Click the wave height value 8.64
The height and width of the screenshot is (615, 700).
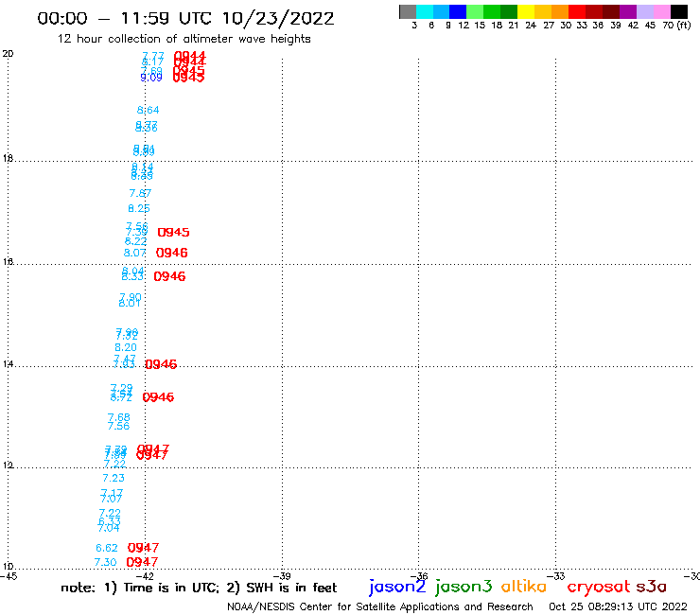148,110
